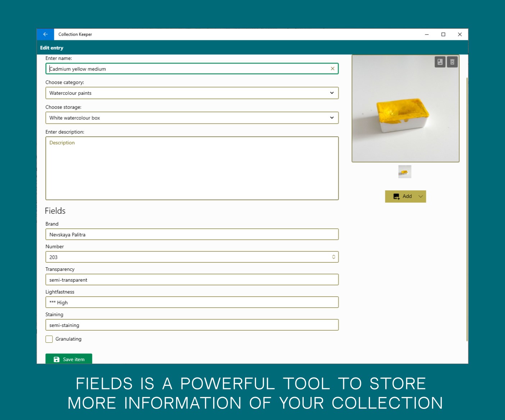Image resolution: width=505 pixels, height=420 pixels.
Task: Edit the Brand field Nevskaya Palitra
Action: 192,234
